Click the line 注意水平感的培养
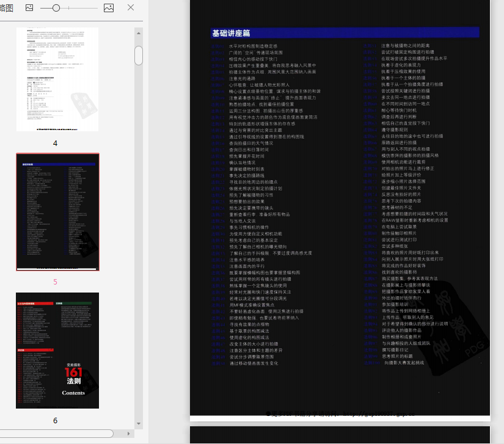Viewport: 504px width, 444px height. pyautogui.click(x=247, y=260)
